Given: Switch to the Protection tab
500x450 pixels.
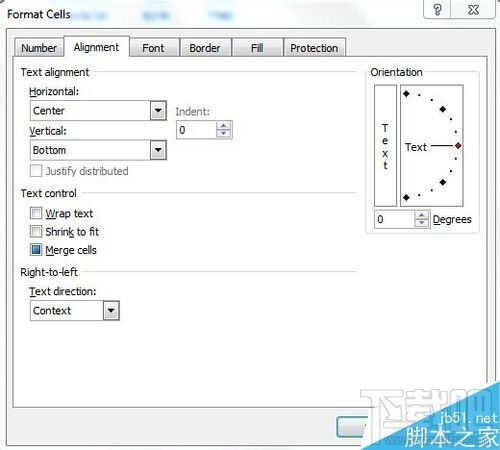Looking at the screenshot, I should coord(314,48).
